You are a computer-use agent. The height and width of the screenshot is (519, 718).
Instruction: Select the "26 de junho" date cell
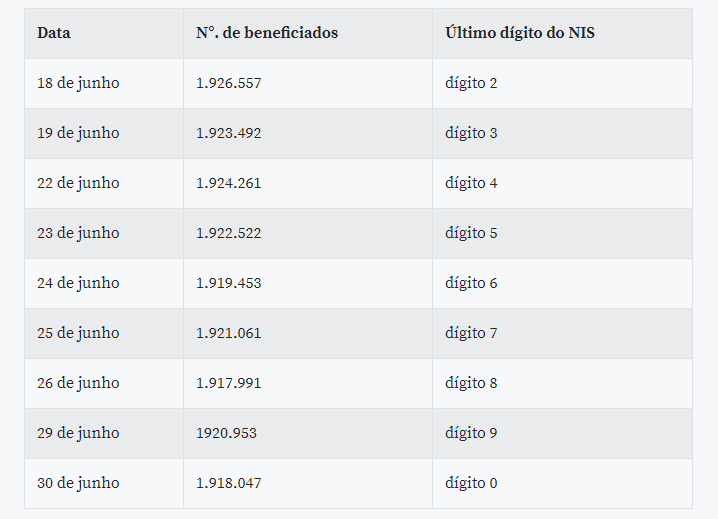(78, 383)
